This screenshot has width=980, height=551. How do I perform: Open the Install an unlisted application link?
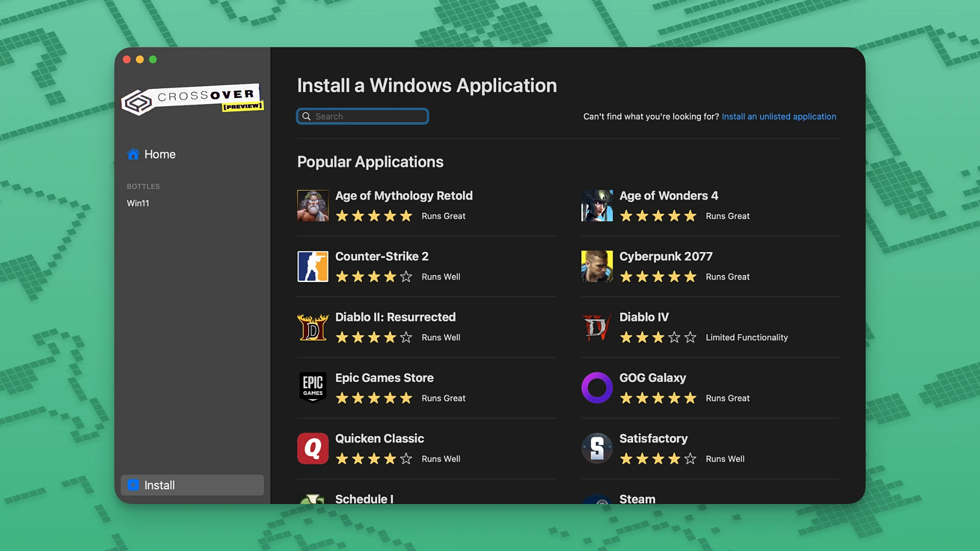(778, 116)
